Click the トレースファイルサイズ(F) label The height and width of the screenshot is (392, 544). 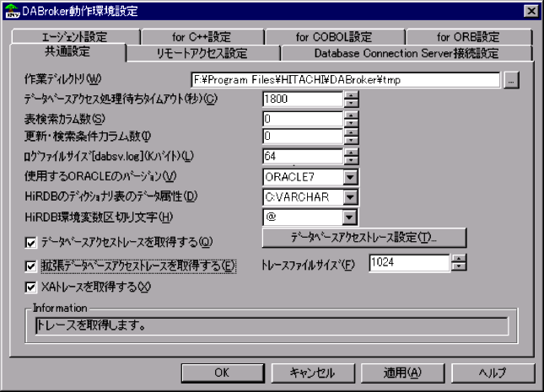pos(308,266)
